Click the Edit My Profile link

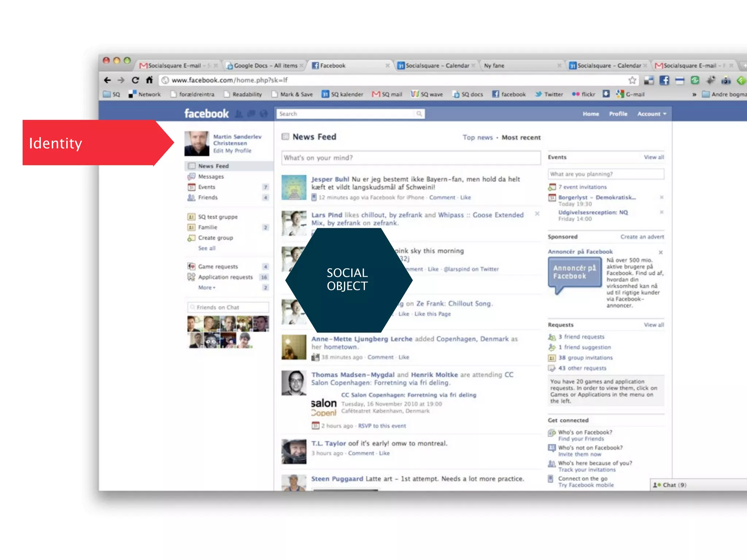tap(232, 151)
